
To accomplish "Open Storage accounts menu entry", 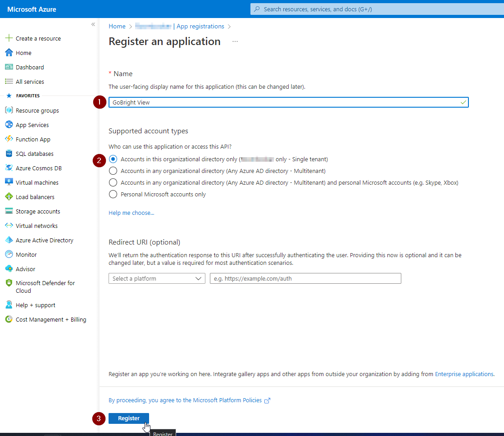I will click(38, 211).
